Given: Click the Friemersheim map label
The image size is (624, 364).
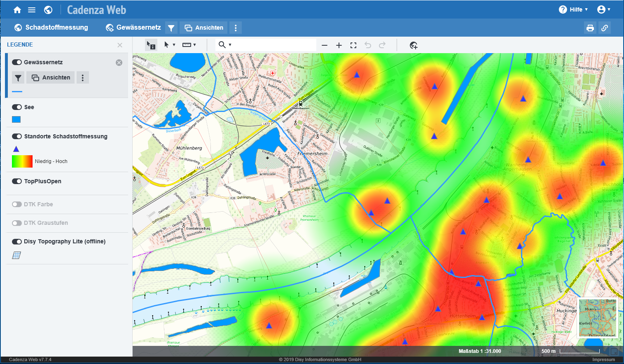Looking at the screenshot, I should click(313, 154).
